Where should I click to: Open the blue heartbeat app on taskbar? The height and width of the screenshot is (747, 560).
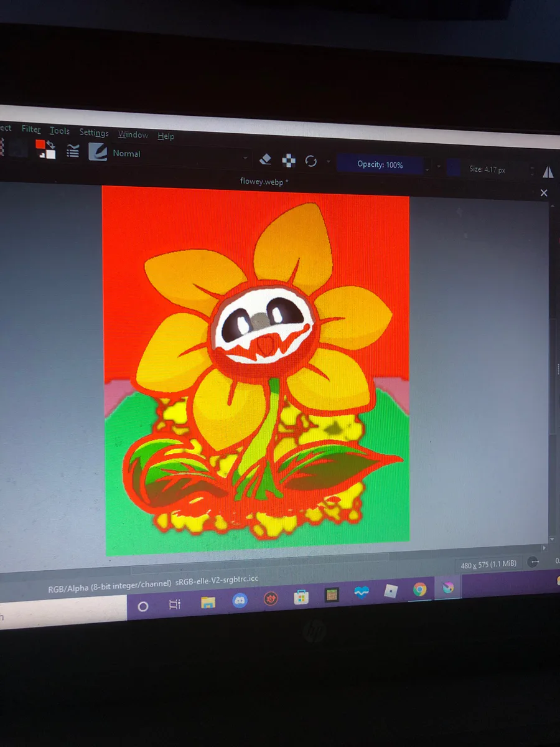click(x=362, y=593)
